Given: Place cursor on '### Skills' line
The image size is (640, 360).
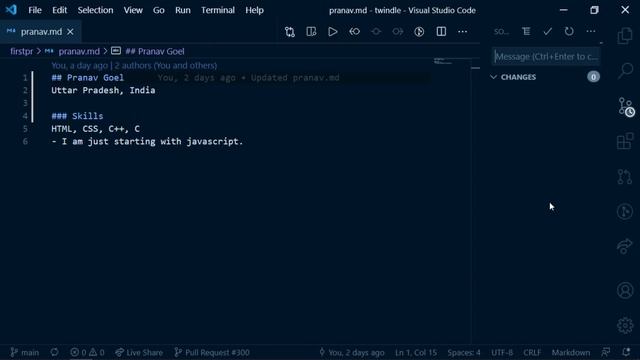Looking at the screenshot, I should tap(77, 116).
